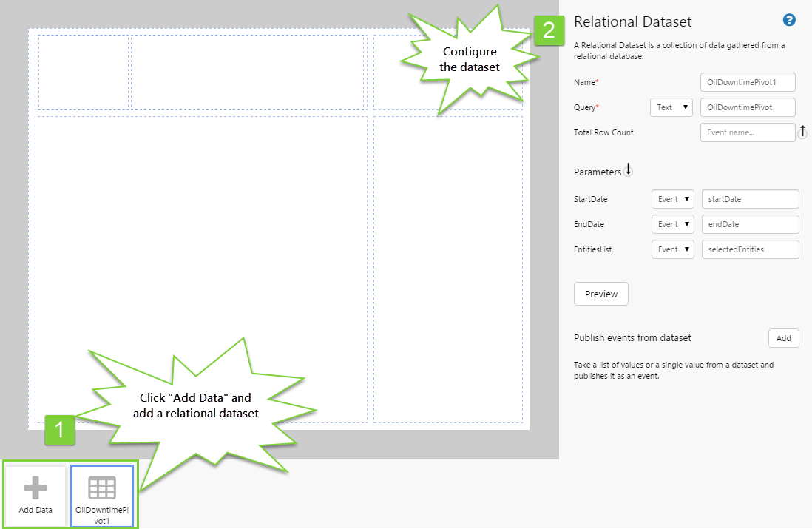Select the bottom-right layout cell
The height and width of the screenshot is (529, 812).
[x=448, y=269]
